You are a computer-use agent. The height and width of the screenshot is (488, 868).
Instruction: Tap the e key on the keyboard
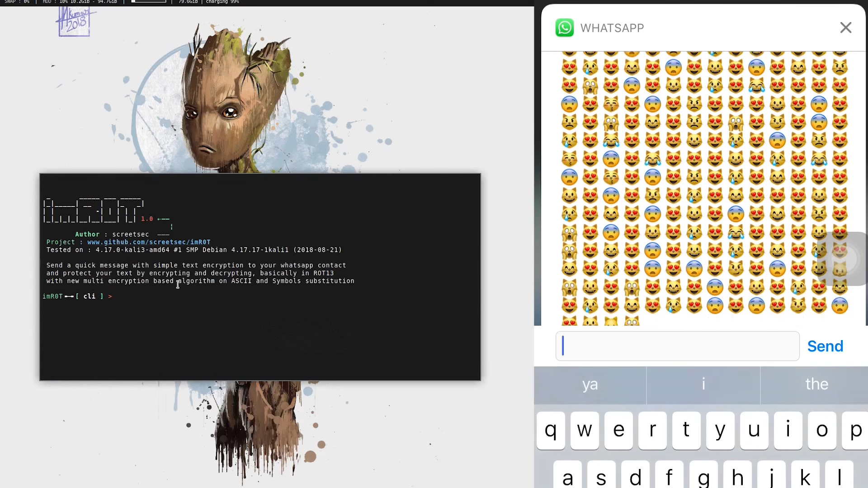pos(618,430)
